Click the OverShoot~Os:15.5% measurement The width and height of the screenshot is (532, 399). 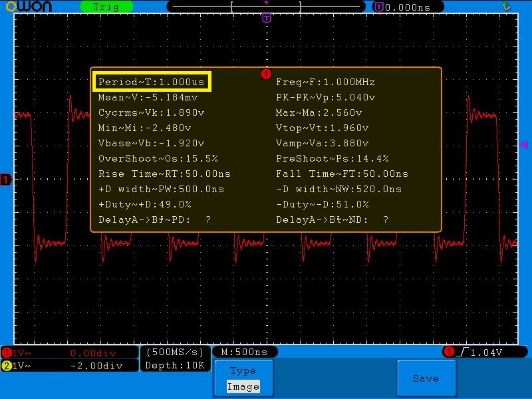point(158,158)
